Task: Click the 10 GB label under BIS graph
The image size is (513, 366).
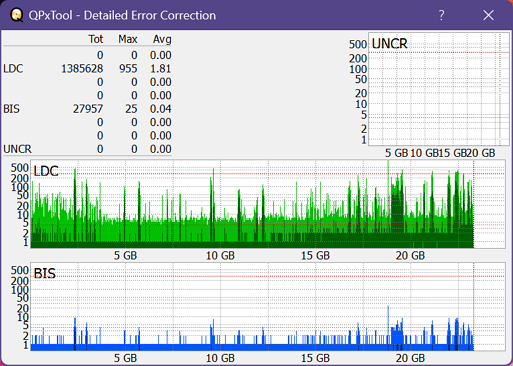Action: 220,358
